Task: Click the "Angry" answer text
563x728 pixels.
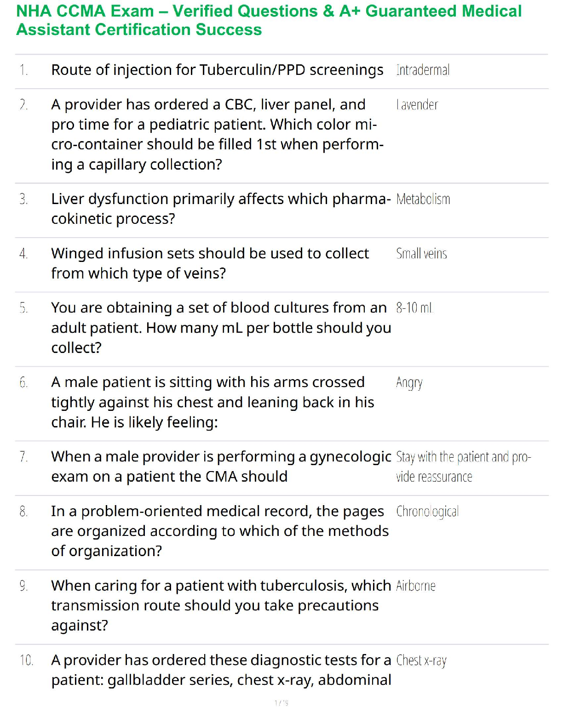Action: click(409, 383)
